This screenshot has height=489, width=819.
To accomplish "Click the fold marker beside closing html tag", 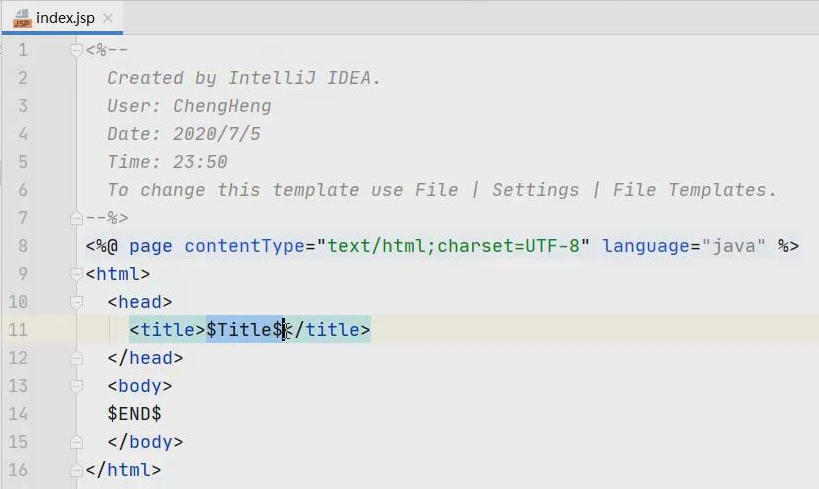I will 75,469.
